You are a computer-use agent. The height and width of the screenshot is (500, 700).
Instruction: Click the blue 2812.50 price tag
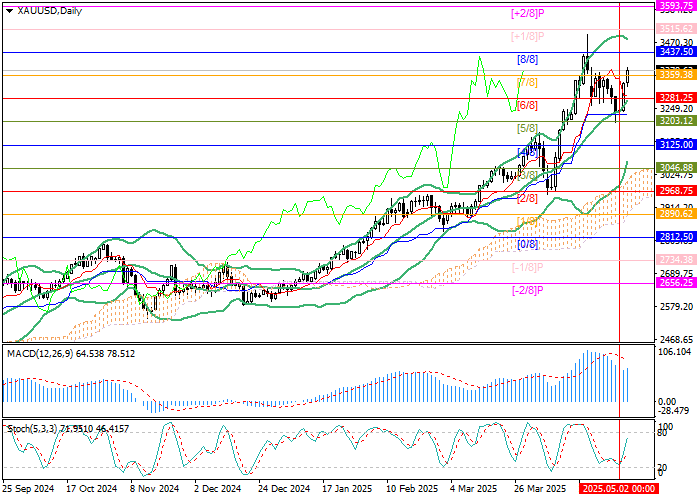677,237
